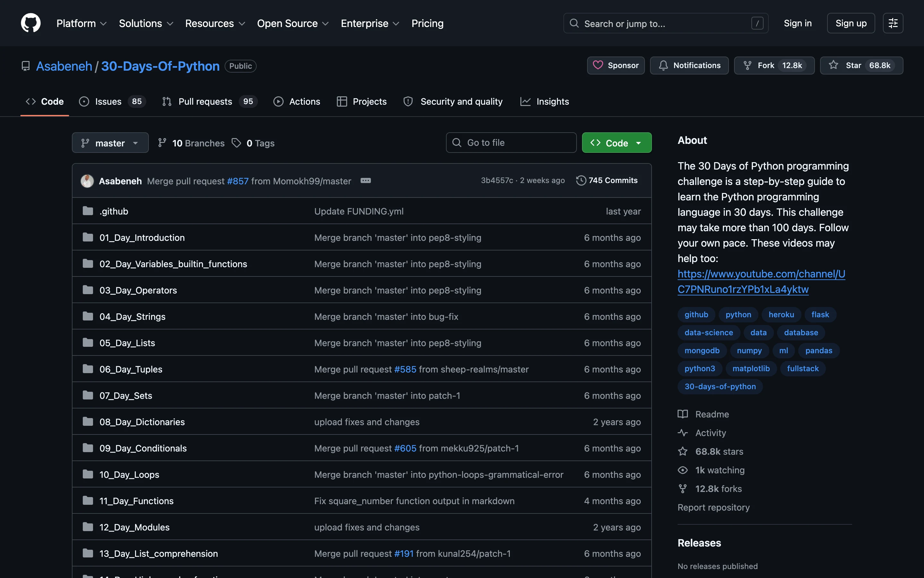Click the folder icon of .github
This screenshot has height=578, width=924.
[88, 211]
